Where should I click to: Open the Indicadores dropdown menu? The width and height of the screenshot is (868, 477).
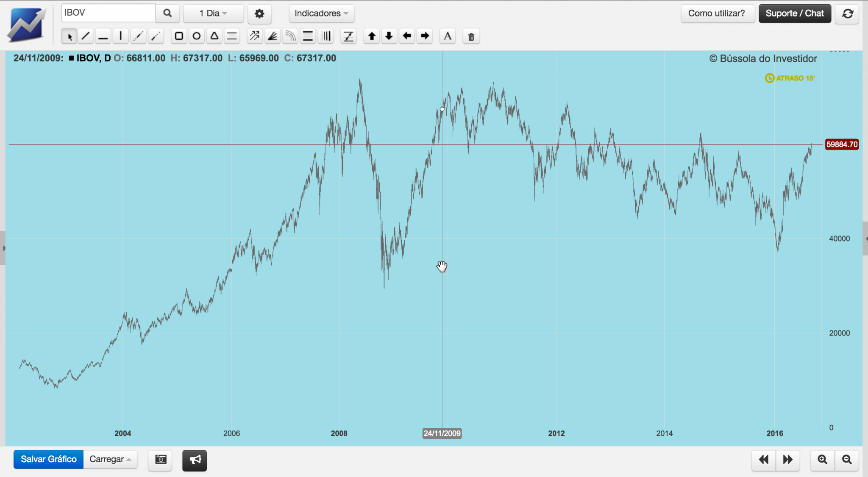click(x=321, y=14)
